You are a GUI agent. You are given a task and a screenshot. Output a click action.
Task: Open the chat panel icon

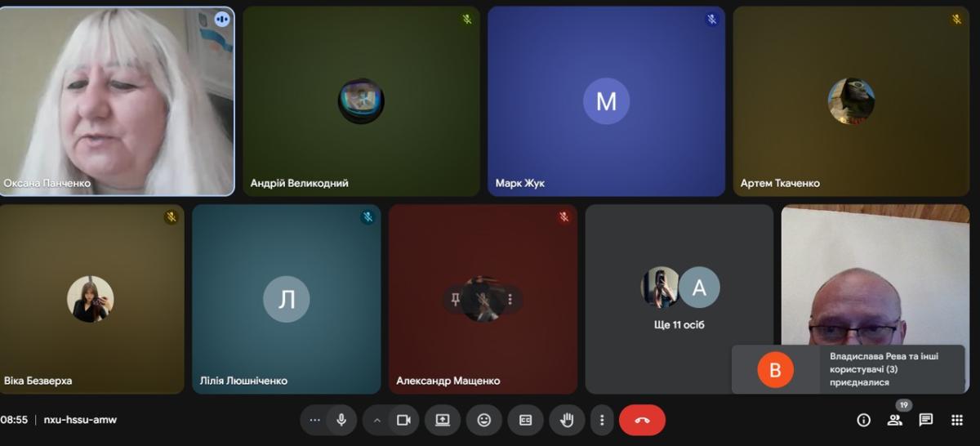(926, 420)
